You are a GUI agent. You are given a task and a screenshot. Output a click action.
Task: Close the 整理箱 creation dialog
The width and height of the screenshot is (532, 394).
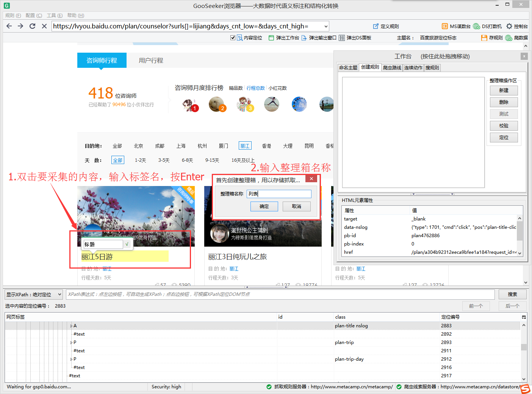(311, 178)
